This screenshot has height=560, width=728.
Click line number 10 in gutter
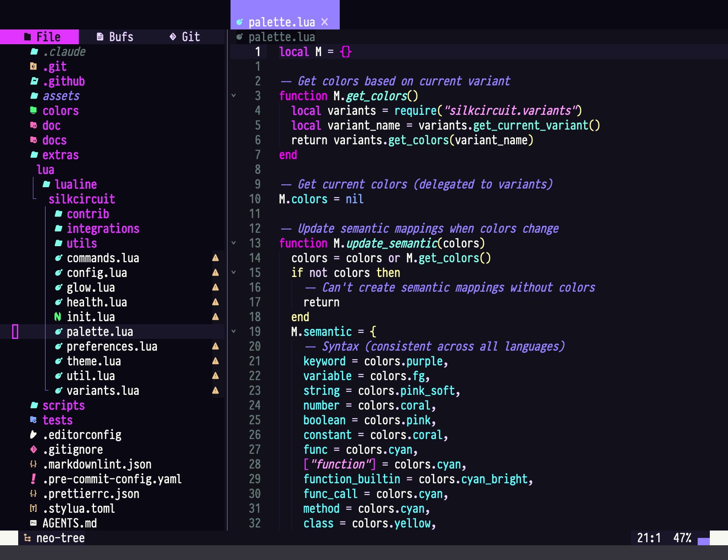[x=255, y=199]
